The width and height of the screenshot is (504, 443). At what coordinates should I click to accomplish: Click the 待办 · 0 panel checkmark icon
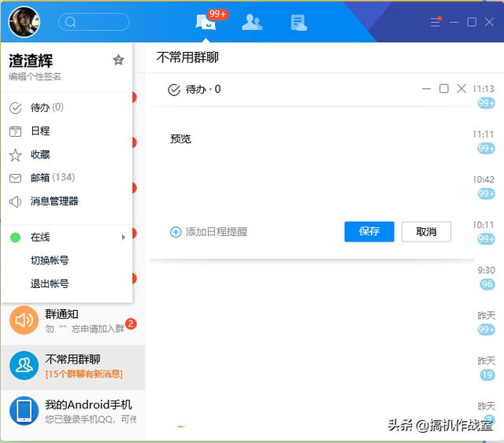point(174,90)
